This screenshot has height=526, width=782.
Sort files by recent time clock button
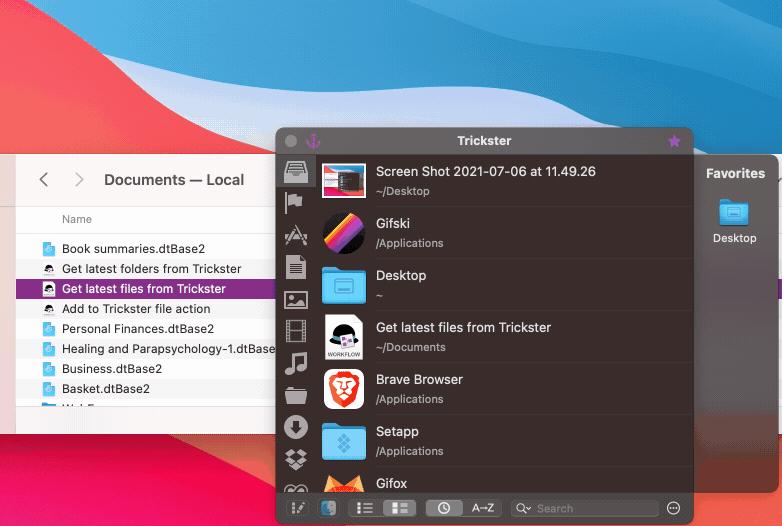(443, 508)
